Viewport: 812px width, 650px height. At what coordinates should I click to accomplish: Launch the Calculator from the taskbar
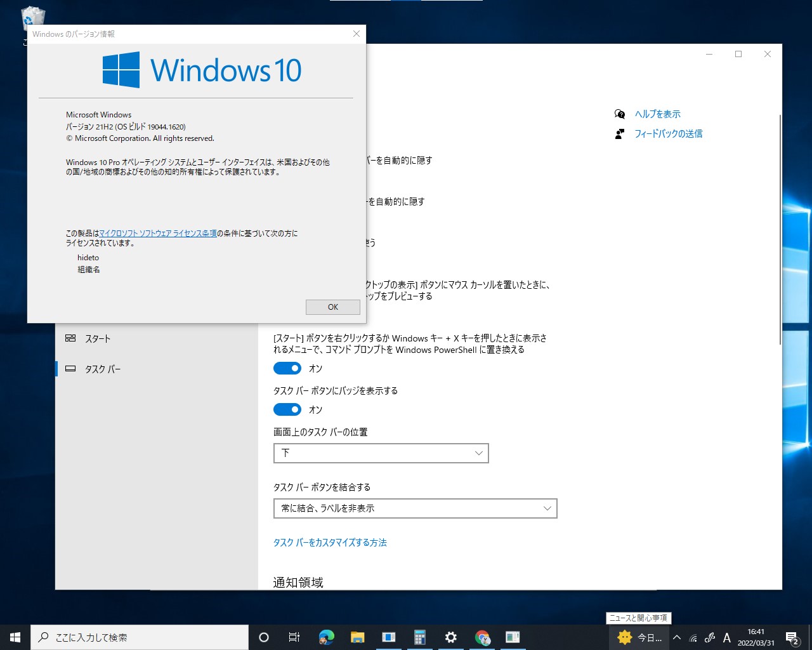pyautogui.click(x=420, y=637)
